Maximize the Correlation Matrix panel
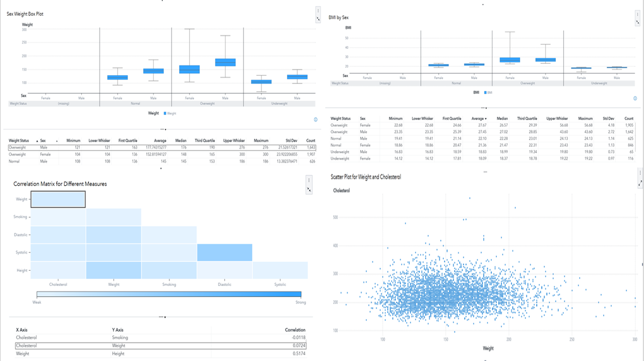Viewport: 644px width, 361px height. [309, 190]
